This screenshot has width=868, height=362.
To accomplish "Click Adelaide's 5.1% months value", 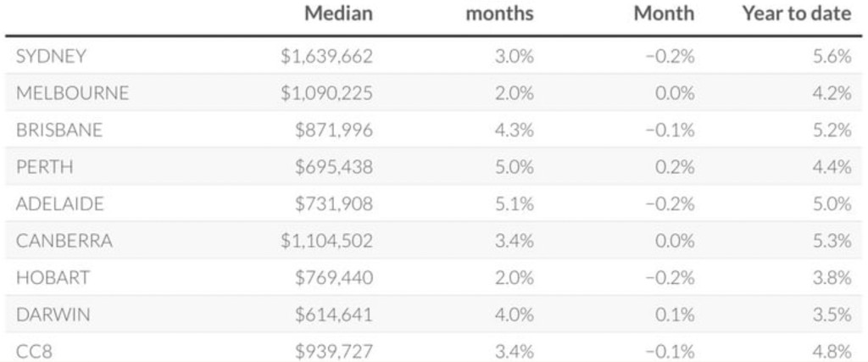I will point(514,203).
